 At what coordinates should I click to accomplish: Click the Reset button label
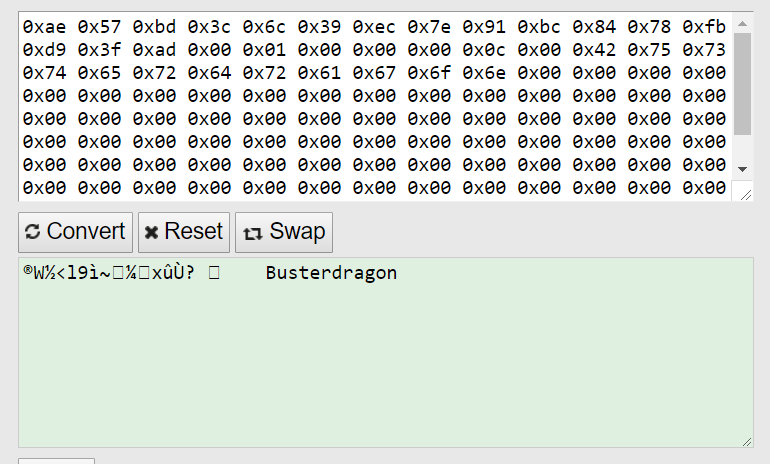[x=193, y=231]
